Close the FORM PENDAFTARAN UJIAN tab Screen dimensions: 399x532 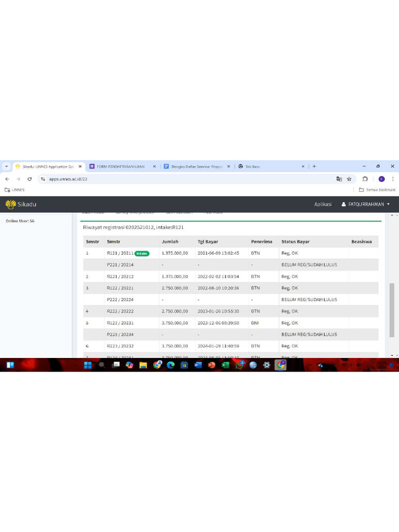tap(154, 167)
